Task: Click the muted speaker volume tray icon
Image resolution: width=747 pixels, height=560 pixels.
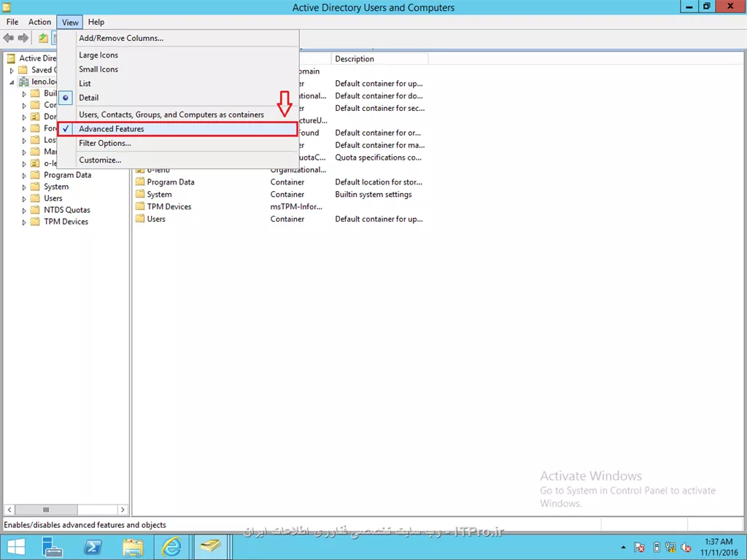Action: [x=686, y=547]
